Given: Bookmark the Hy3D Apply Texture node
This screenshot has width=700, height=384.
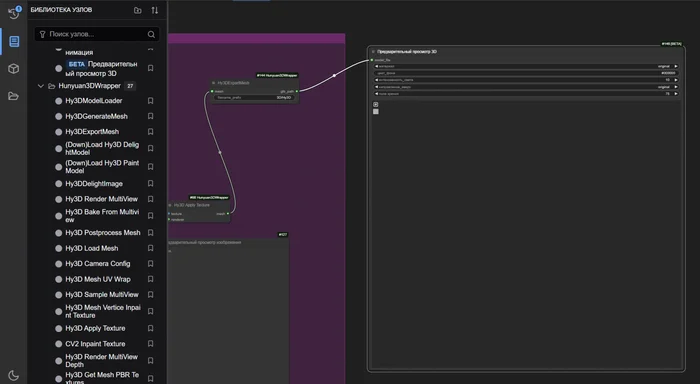Looking at the screenshot, I should tap(150, 328).
